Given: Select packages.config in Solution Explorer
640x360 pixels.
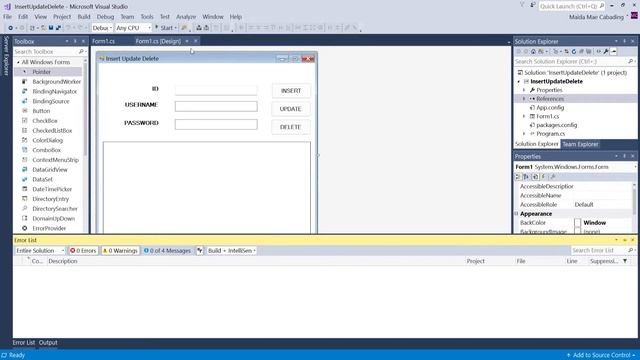Looking at the screenshot, I should (553, 125).
